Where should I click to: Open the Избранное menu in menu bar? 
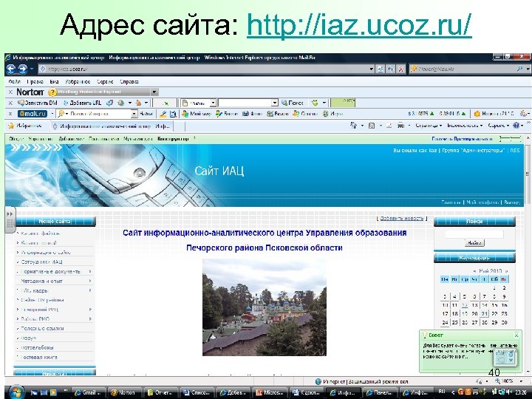pos(78,81)
